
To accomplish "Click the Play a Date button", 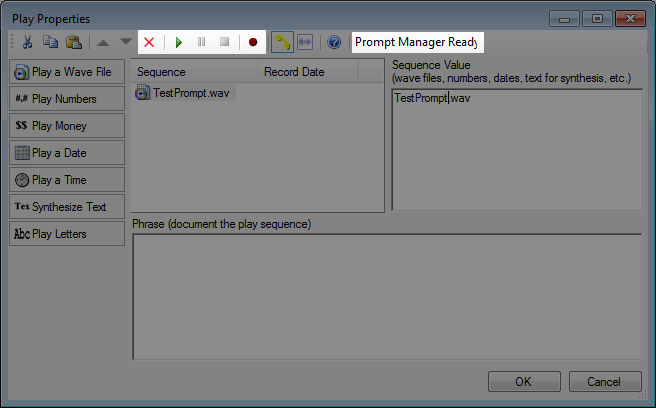I will pos(67,153).
